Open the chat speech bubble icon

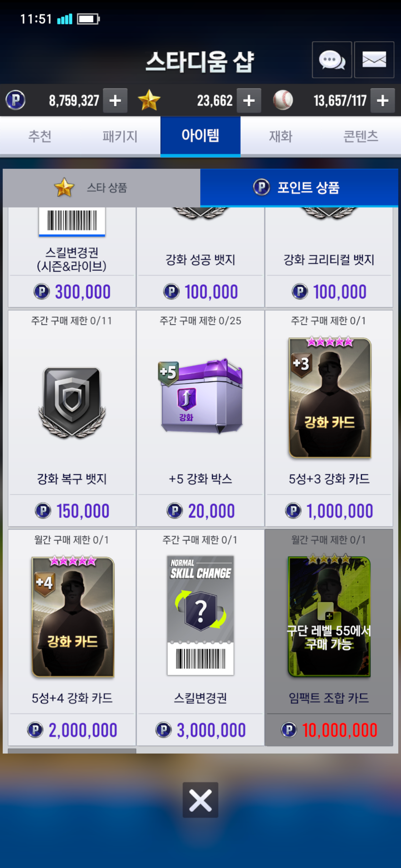coord(332,60)
